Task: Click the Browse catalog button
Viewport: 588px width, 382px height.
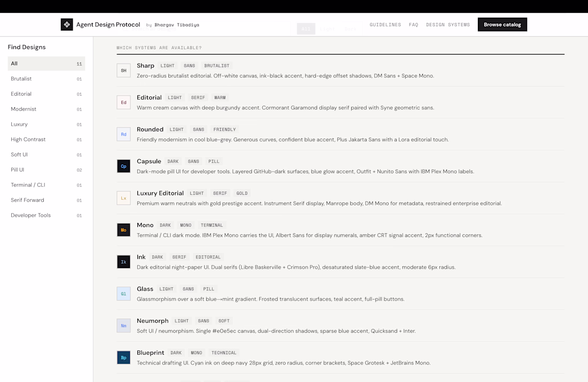Action: (x=502, y=25)
